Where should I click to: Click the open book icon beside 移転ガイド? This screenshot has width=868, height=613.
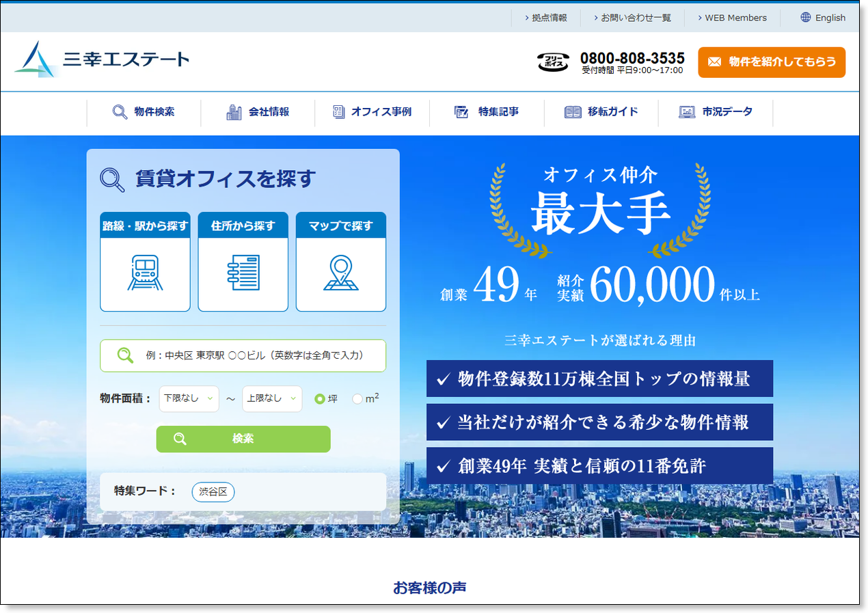[x=573, y=112]
